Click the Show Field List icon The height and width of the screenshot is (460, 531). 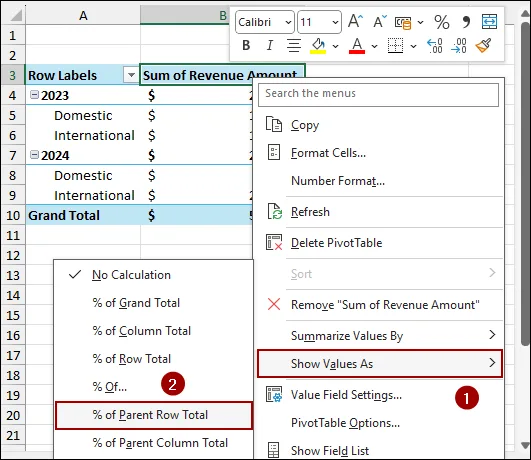(273, 450)
